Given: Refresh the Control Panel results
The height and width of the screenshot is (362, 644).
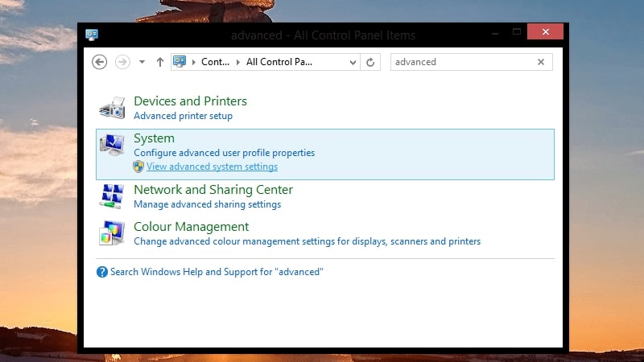Looking at the screenshot, I should [x=370, y=62].
